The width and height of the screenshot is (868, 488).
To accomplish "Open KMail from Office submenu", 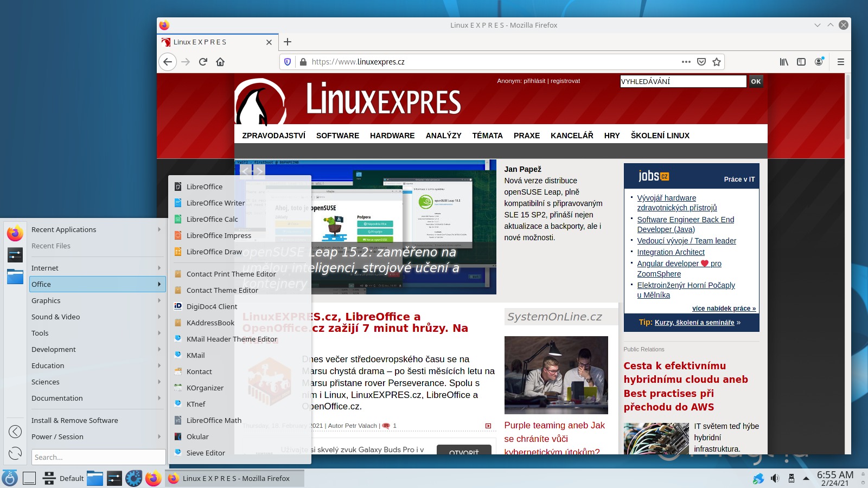I will 240,355.
